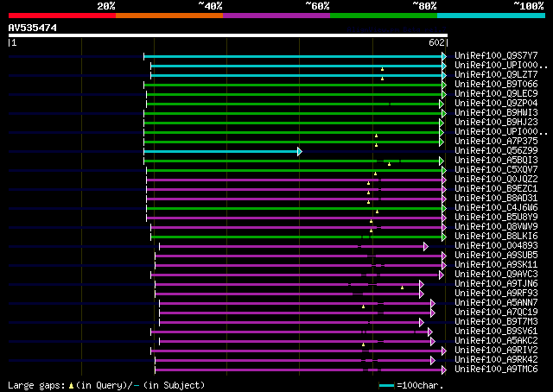Open hit UniRef100_Q9ZP04

(496, 104)
